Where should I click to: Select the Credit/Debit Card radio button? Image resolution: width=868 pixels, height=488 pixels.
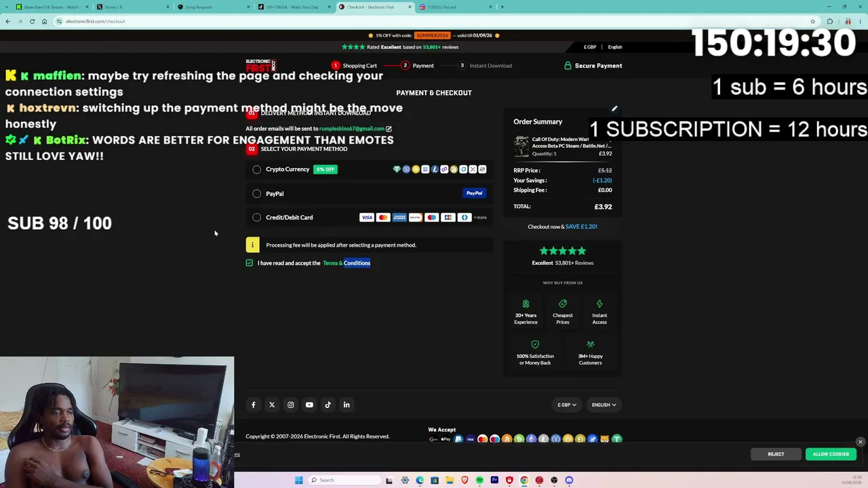tap(257, 218)
